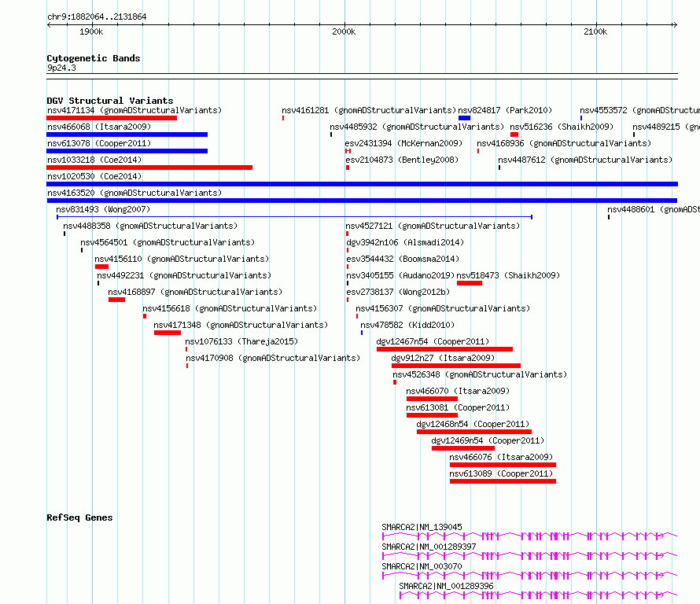Open esv2104873 (Bentley2008) label
The image size is (700, 604).
click(x=402, y=160)
